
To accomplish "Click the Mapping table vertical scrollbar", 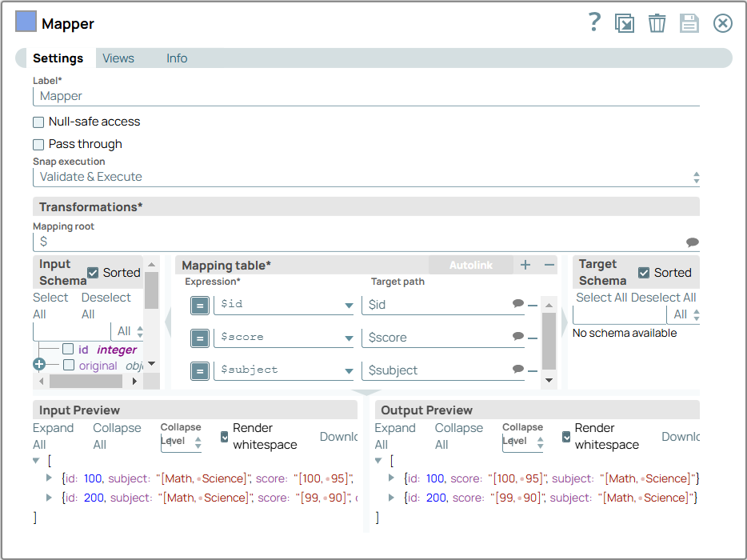I will [549, 340].
